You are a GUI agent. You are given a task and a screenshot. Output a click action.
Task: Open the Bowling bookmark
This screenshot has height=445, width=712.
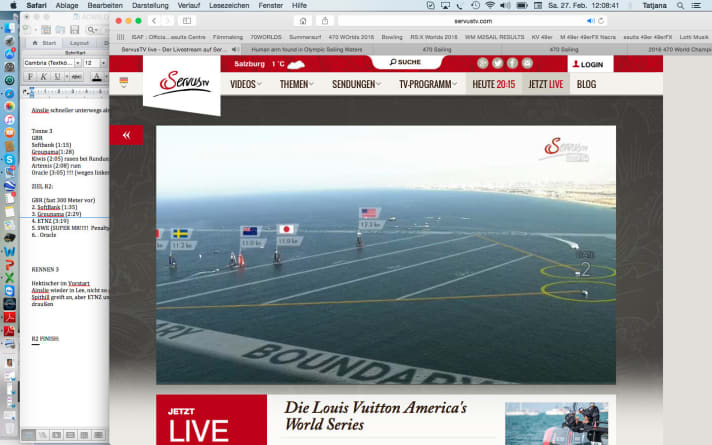tap(392, 37)
